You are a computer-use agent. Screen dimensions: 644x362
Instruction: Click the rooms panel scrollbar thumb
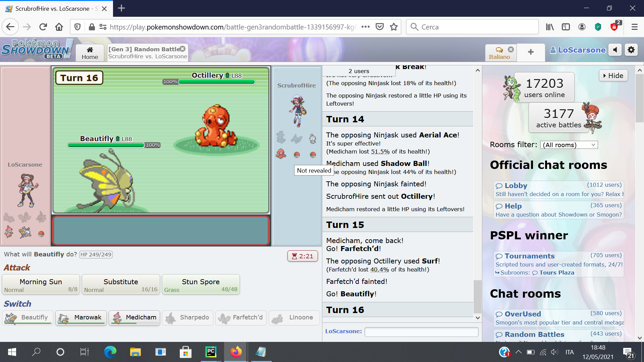tap(640, 98)
